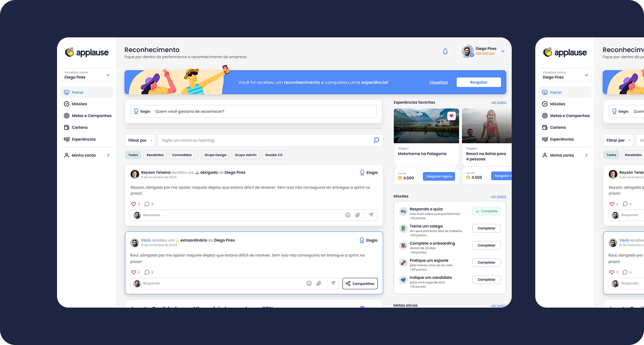The width and height of the screenshot is (644, 345).
Task: Open Painel in the second window's sidebar
Action: [565, 92]
